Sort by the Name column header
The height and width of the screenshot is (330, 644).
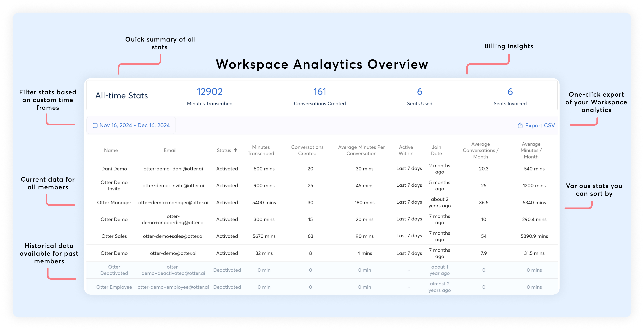[x=111, y=150]
